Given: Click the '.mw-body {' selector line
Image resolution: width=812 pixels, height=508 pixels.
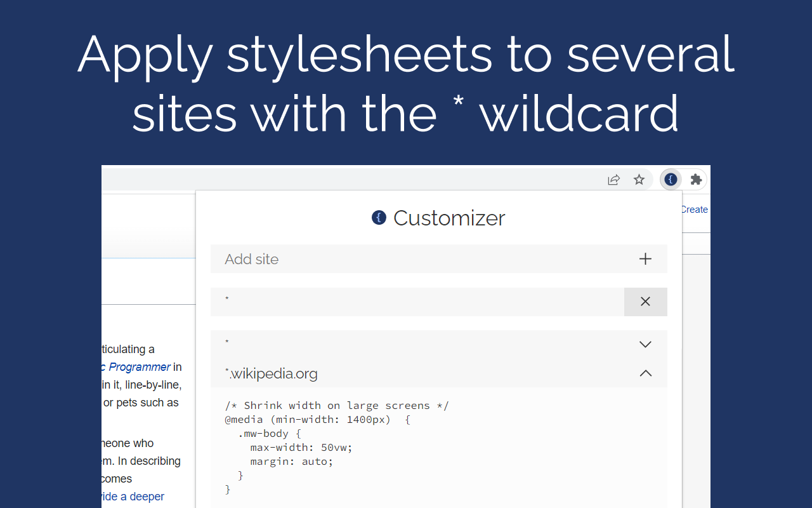Looking at the screenshot, I should pos(270,433).
